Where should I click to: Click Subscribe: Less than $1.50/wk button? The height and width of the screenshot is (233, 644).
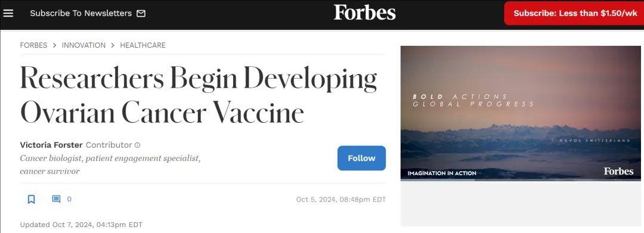coord(575,13)
